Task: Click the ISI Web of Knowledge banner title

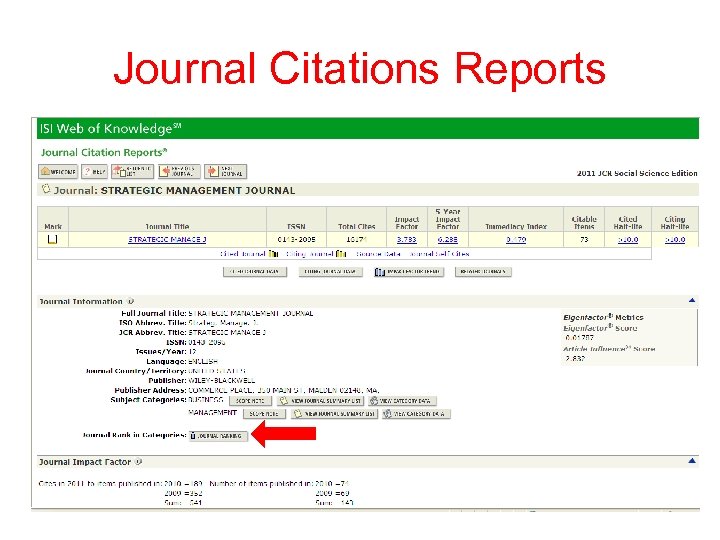Action: click(x=110, y=128)
